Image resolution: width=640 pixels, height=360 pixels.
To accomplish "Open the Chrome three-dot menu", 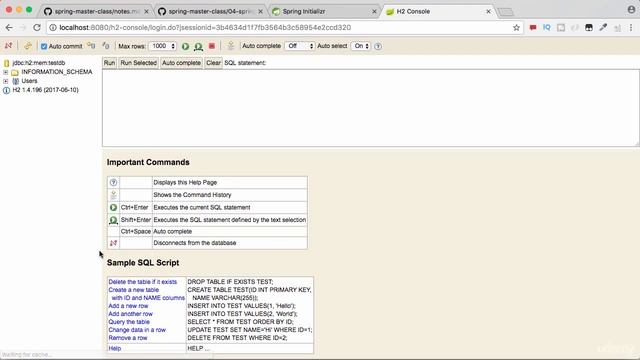I will [x=631, y=27].
